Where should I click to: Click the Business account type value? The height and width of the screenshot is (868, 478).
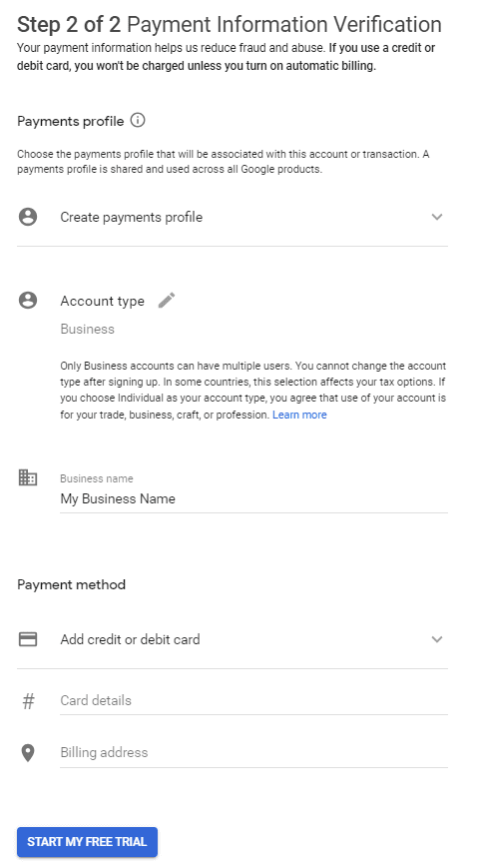click(x=88, y=329)
